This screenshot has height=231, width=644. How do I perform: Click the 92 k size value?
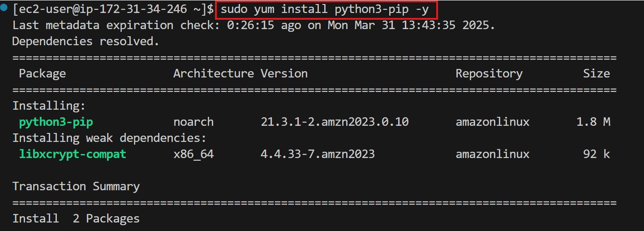tap(597, 154)
